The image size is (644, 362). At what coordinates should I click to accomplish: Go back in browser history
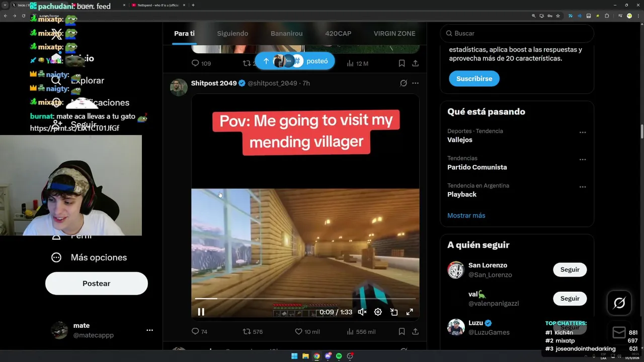5,16
